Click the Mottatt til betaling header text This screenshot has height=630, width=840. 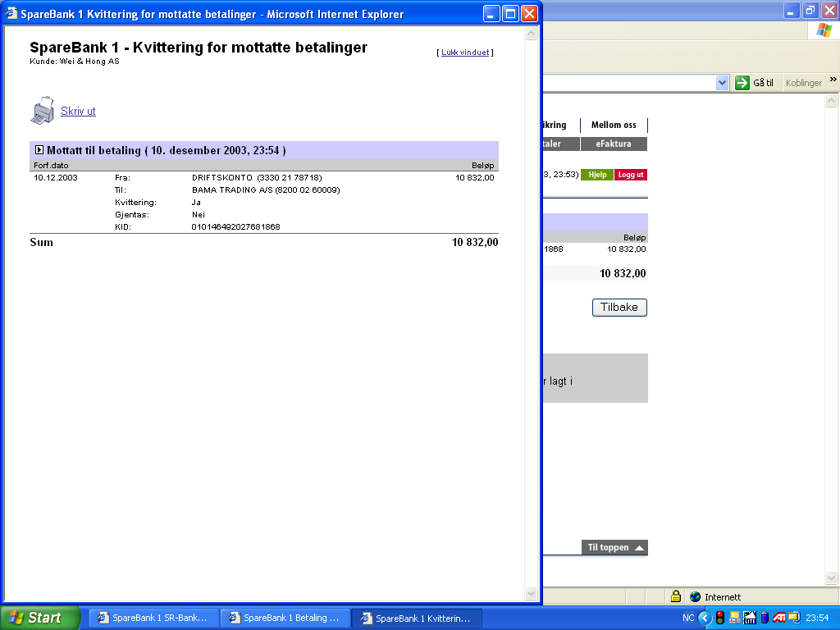coord(166,150)
